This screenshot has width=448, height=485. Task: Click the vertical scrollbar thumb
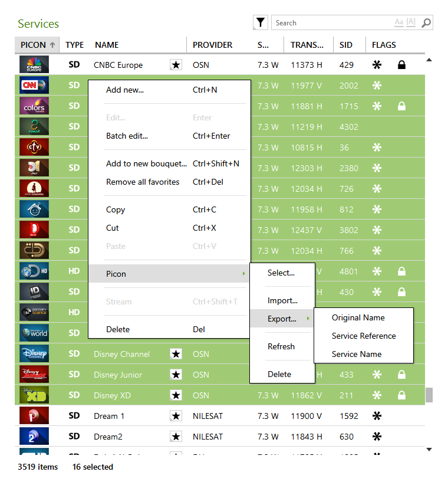coord(429,395)
